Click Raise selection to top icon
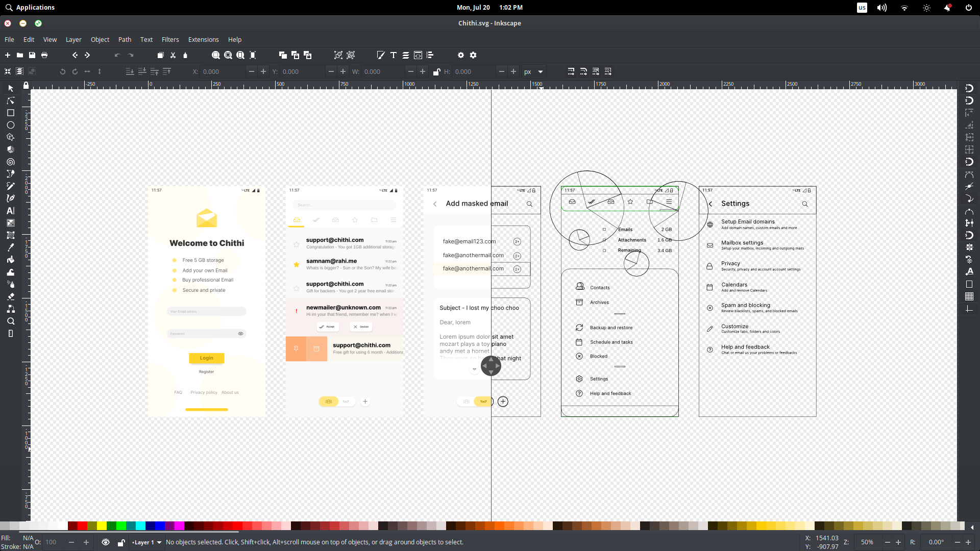This screenshot has width=980, height=551. click(x=167, y=71)
